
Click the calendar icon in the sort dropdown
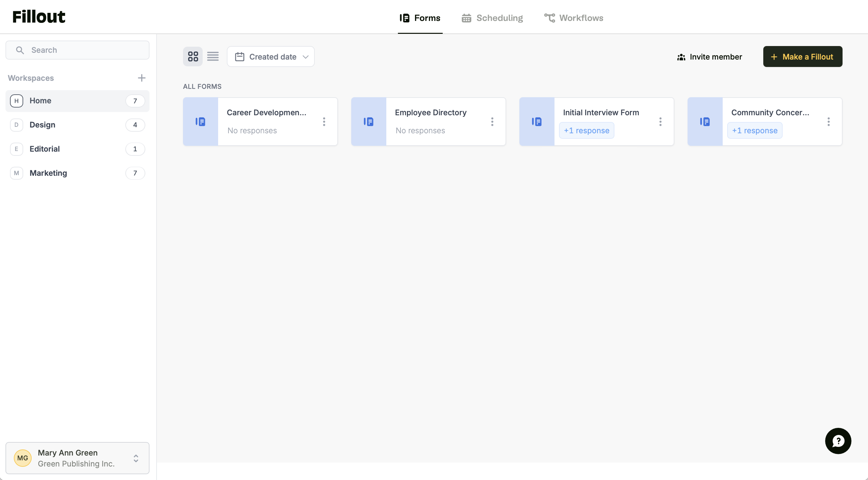pos(240,57)
